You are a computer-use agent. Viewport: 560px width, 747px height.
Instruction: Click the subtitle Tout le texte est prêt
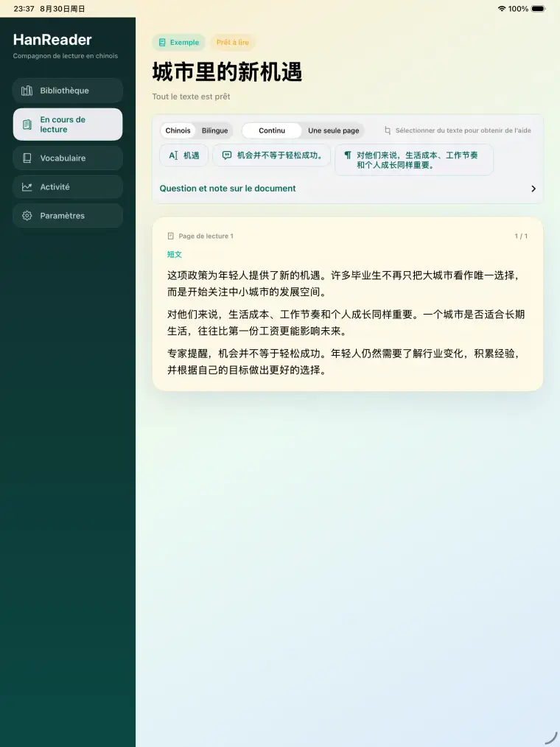coord(191,97)
